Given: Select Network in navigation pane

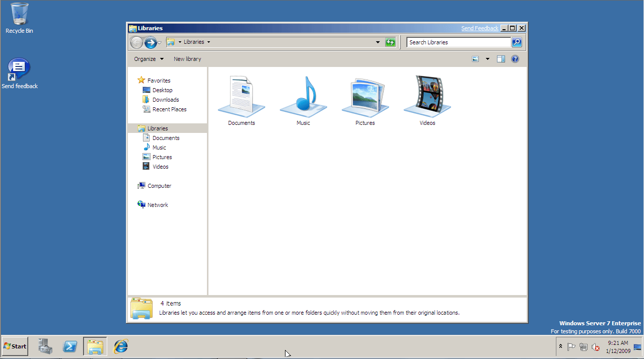Looking at the screenshot, I should 153,205.
